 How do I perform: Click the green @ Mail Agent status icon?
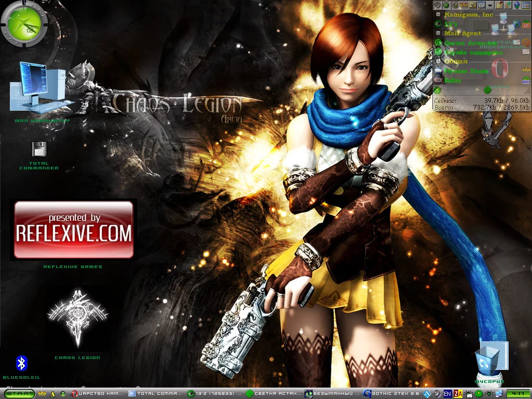(x=487, y=90)
